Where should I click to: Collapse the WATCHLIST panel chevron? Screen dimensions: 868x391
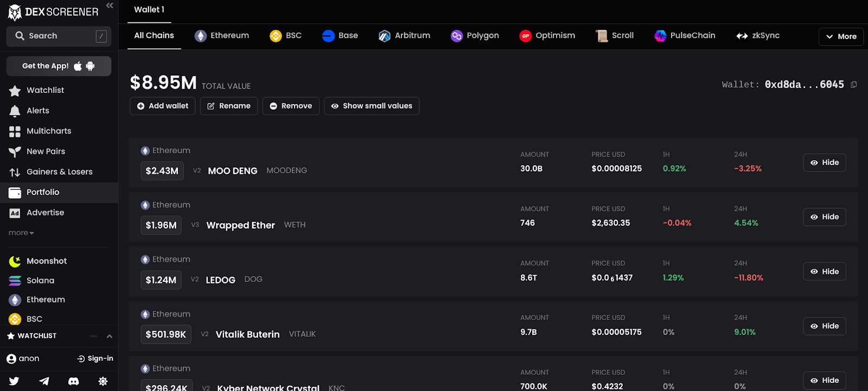point(109,336)
